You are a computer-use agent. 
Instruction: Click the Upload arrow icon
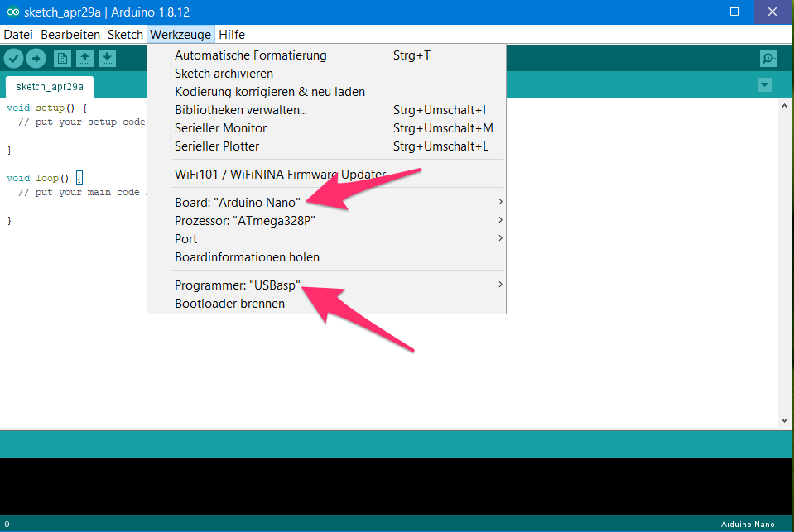36,59
